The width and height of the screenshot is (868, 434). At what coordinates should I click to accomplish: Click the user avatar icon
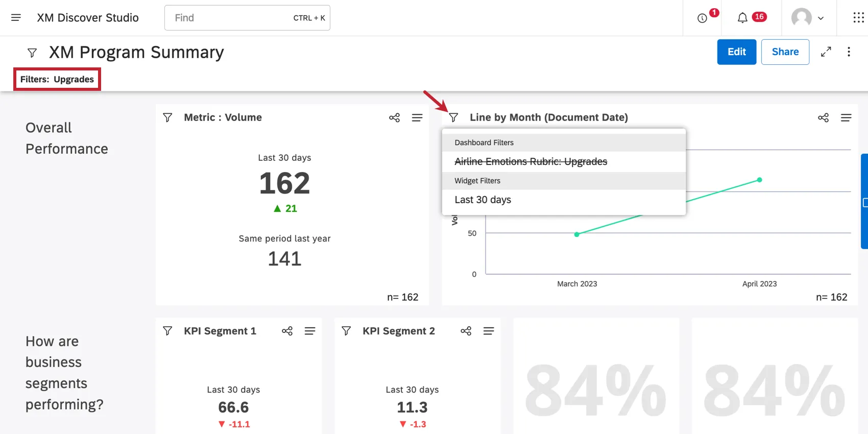tap(802, 18)
